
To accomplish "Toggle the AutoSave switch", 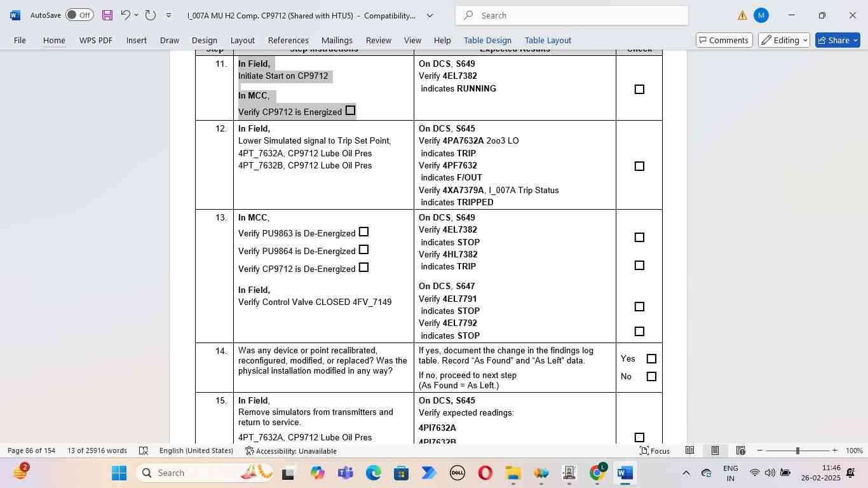I will (79, 15).
